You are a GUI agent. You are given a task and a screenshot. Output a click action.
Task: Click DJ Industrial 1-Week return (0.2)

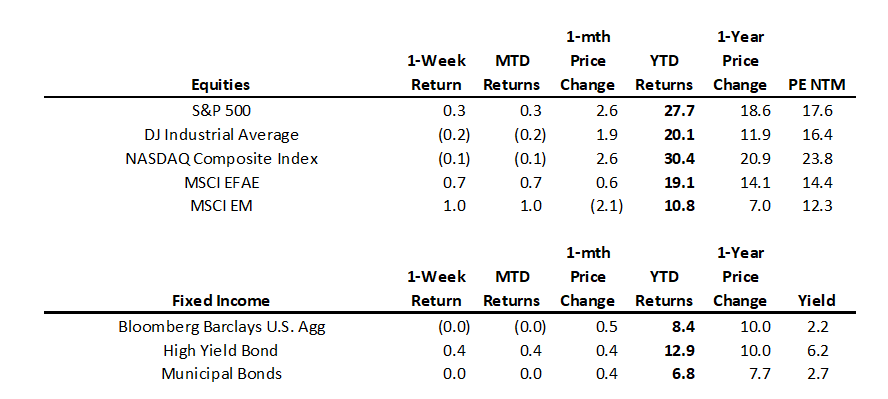click(454, 135)
